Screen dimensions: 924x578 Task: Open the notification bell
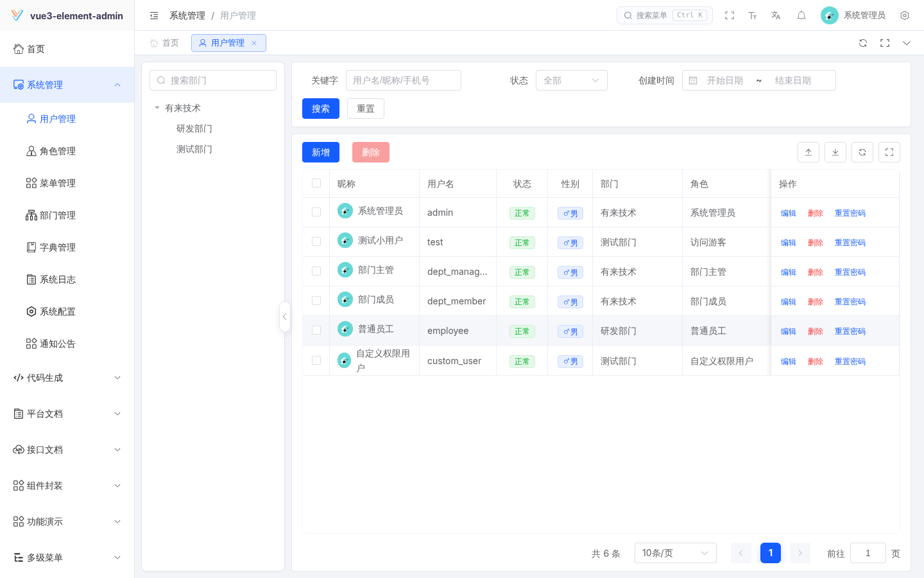pyautogui.click(x=801, y=15)
